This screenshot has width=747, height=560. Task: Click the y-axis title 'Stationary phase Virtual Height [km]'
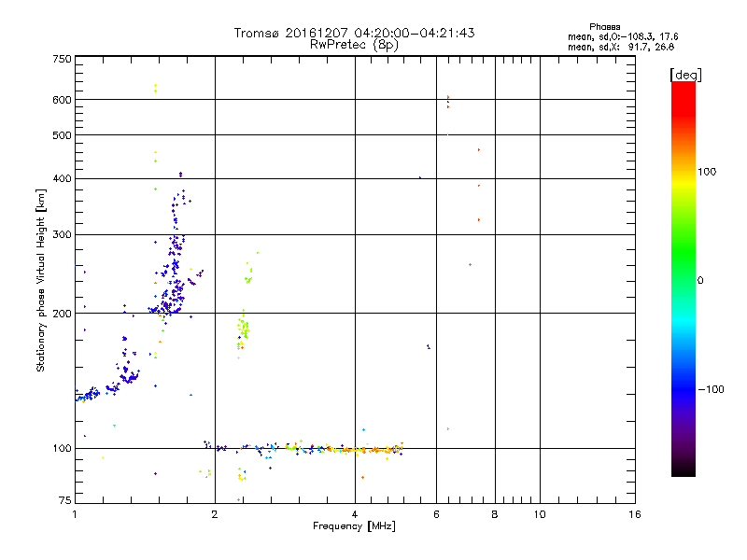41,280
